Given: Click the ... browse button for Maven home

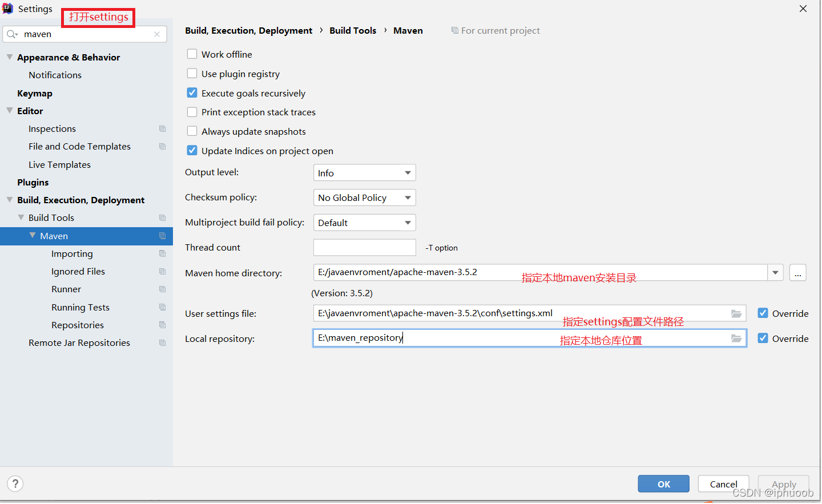Looking at the screenshot, I should 798,273.
